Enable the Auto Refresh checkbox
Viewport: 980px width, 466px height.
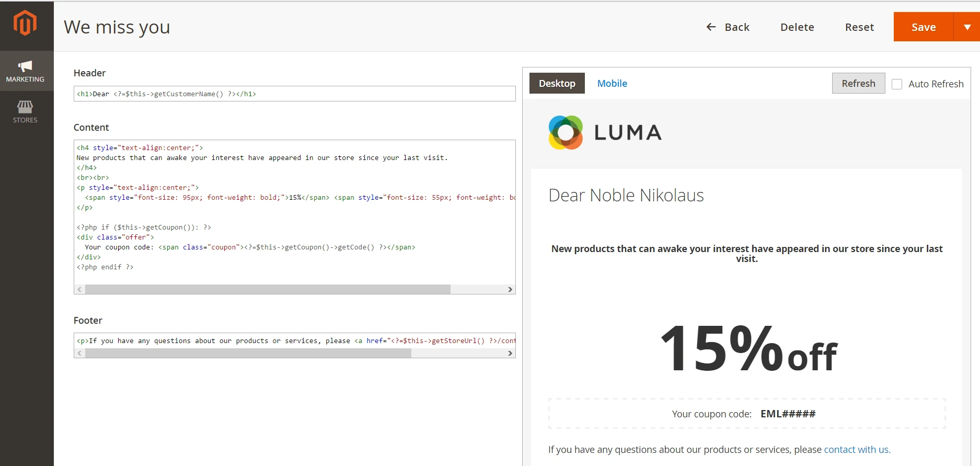[897, 84]
